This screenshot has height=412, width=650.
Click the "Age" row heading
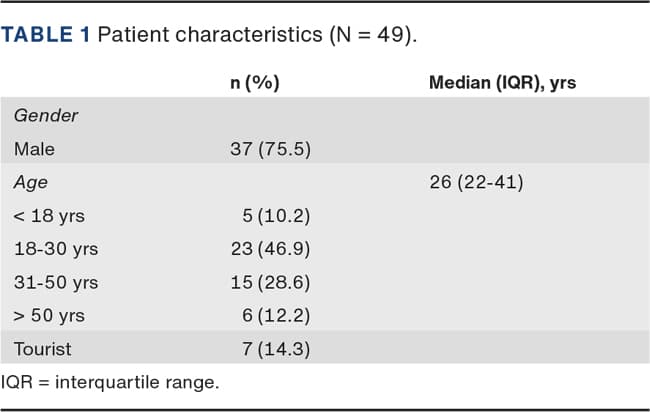pyautogui.click(x=31, y=183)
